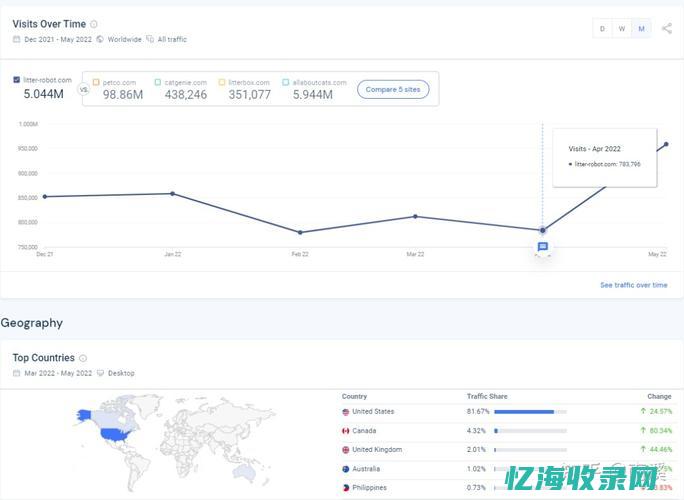Click the info icon beside Top Countries
The width and height of the screenshot is (684, 500).
[83, 358]
